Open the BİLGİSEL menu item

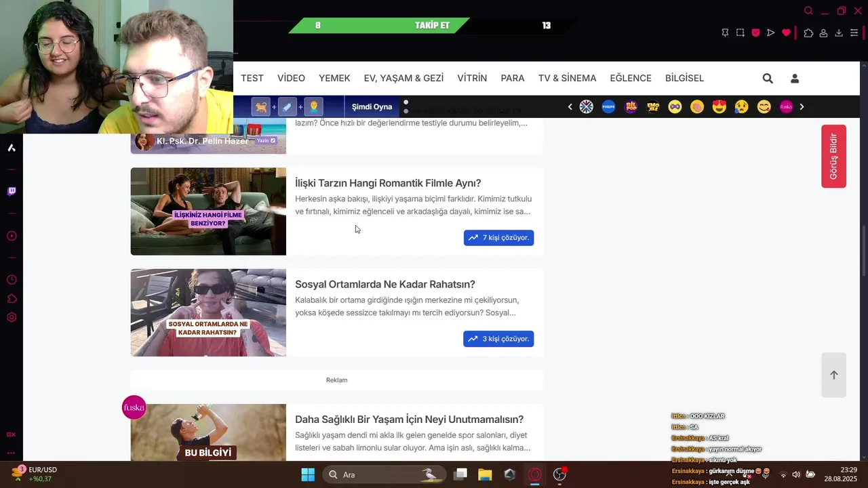(x=684, y=79)
